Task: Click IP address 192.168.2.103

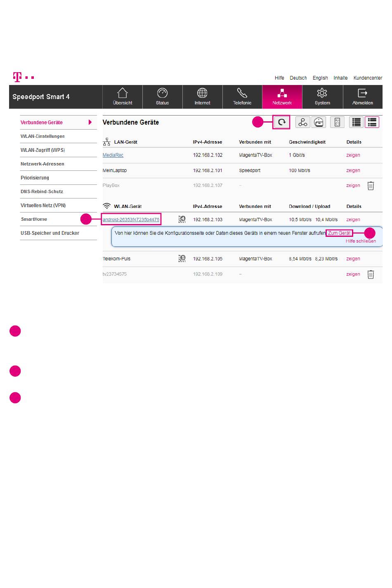Action: (x=208, y=220)
